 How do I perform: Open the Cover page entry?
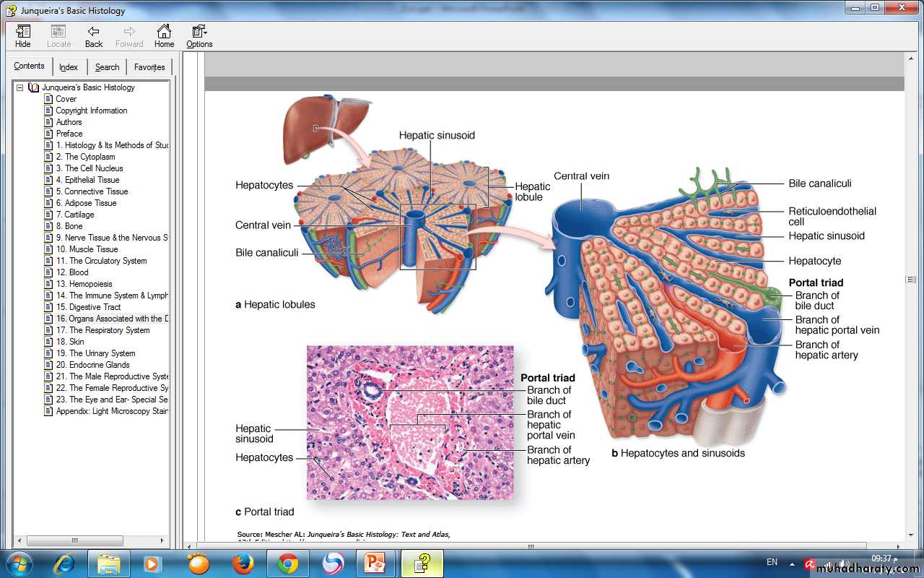point(66,99)
